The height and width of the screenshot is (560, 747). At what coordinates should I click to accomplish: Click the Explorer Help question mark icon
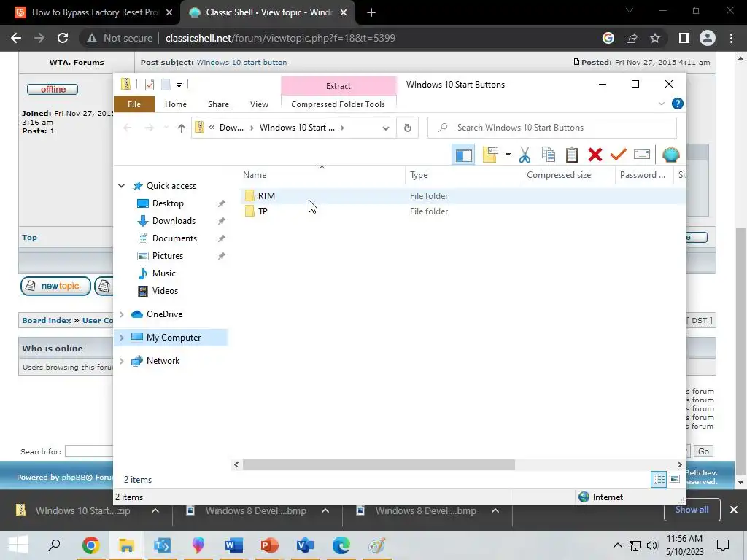pos(677,104)
